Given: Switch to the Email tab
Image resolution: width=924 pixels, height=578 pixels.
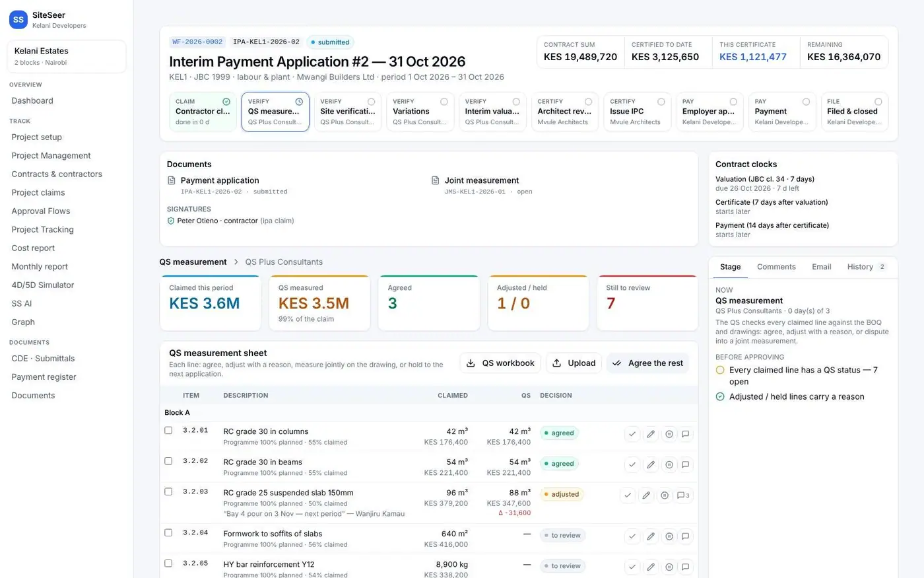Looking at the screenshot, I should pos(822,267).
